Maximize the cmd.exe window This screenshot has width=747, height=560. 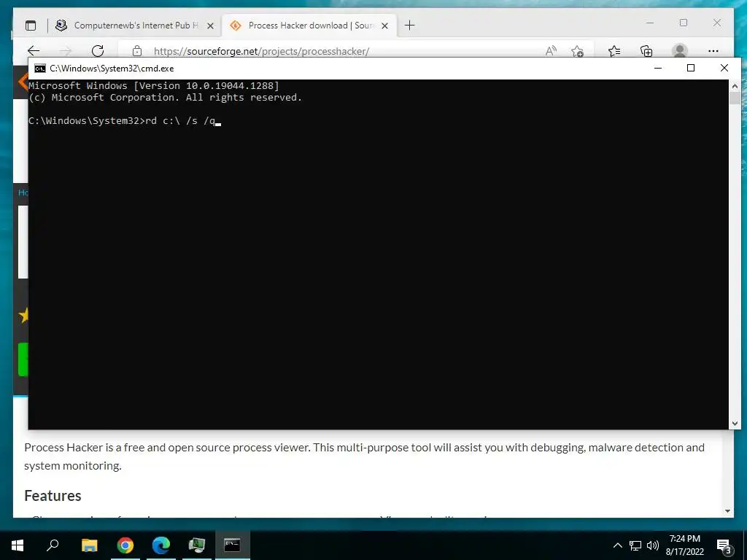click(x=691, y=68)
